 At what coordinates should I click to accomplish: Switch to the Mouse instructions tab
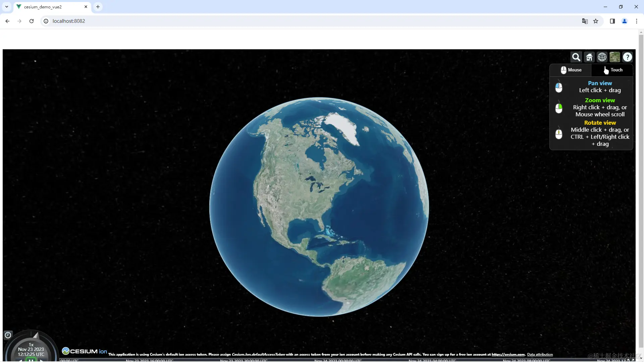[571, 70]
